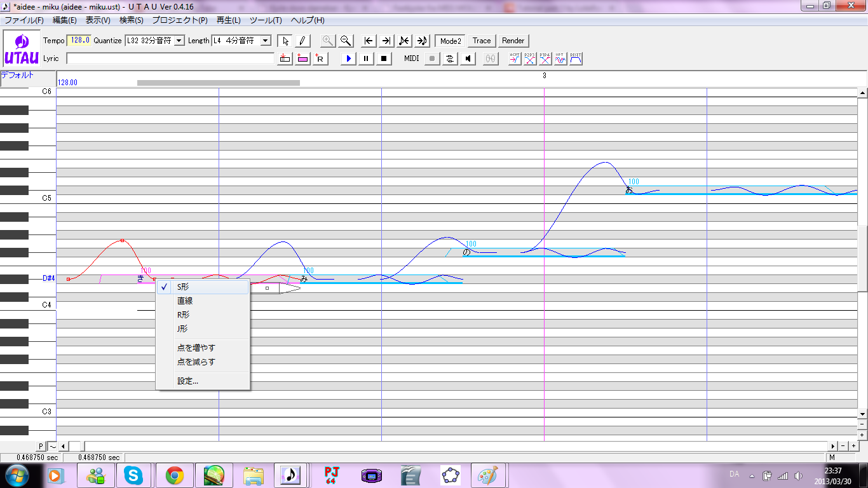Toggle Mode2 editing
This screenshot has width=868, height=488.
[450, 40]
